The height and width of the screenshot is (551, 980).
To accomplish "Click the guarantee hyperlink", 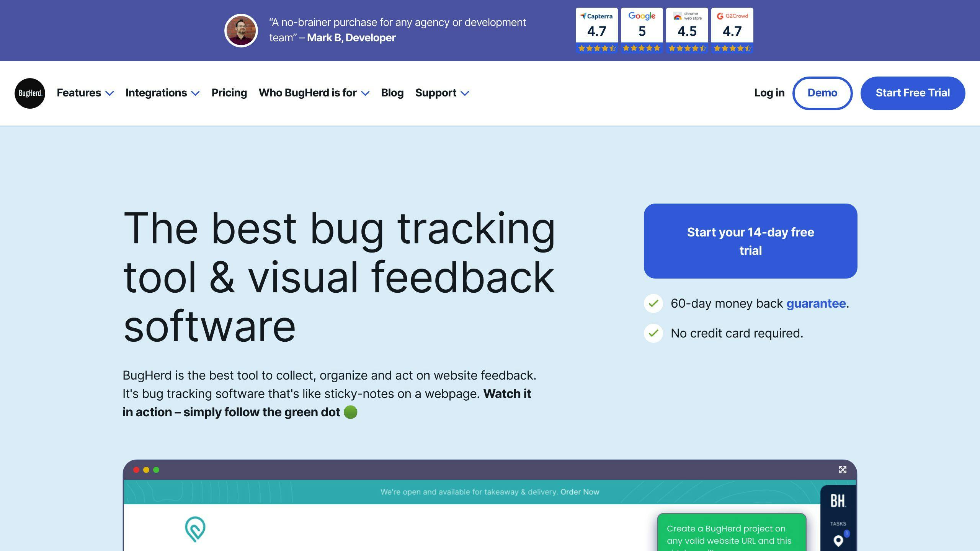I will [x=815, y=303].
